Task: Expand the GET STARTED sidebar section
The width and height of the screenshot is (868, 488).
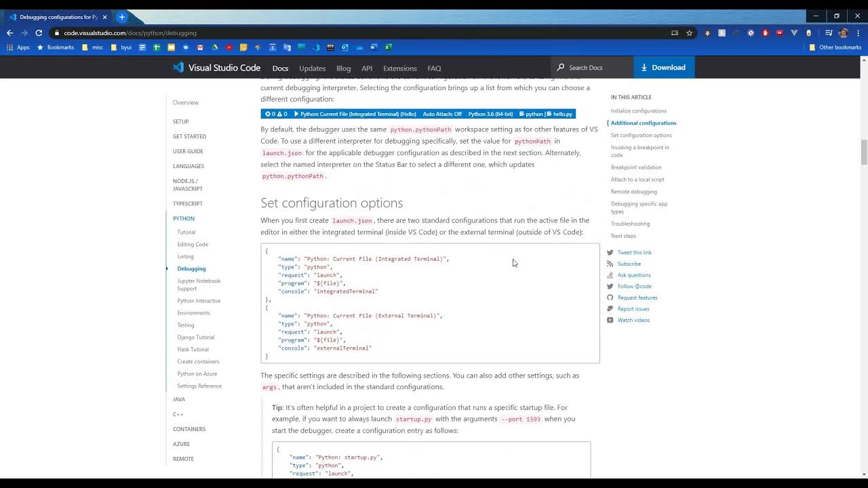Action: click(x=189, y=136)
